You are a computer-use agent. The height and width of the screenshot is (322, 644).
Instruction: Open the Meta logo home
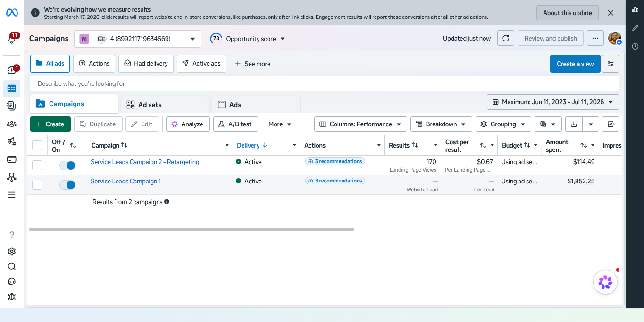12,13
